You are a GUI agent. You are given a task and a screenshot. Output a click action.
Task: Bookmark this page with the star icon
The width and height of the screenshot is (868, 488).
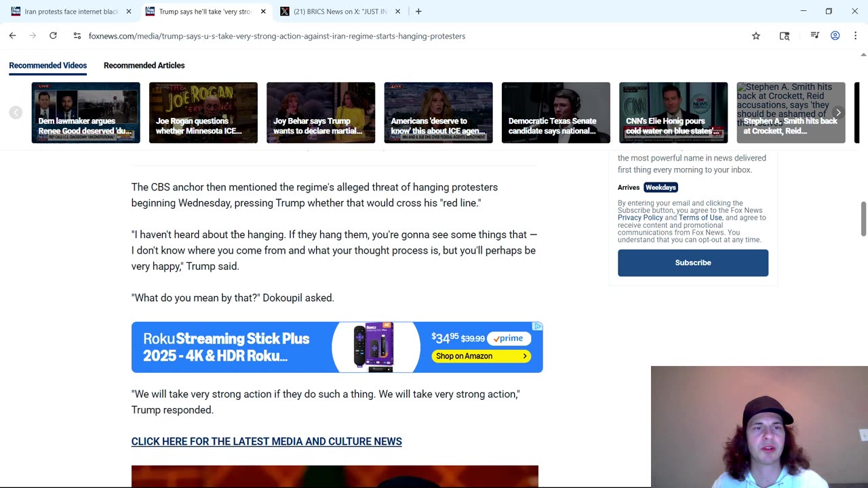coord(756,36)
